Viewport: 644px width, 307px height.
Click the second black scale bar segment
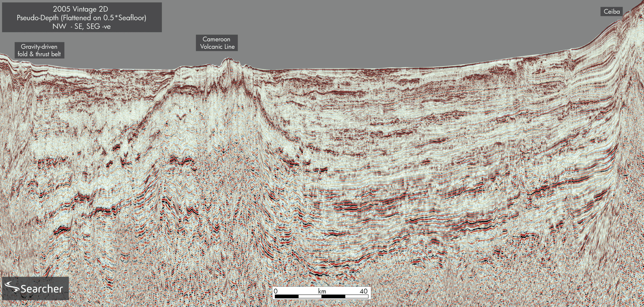(333, 297)
